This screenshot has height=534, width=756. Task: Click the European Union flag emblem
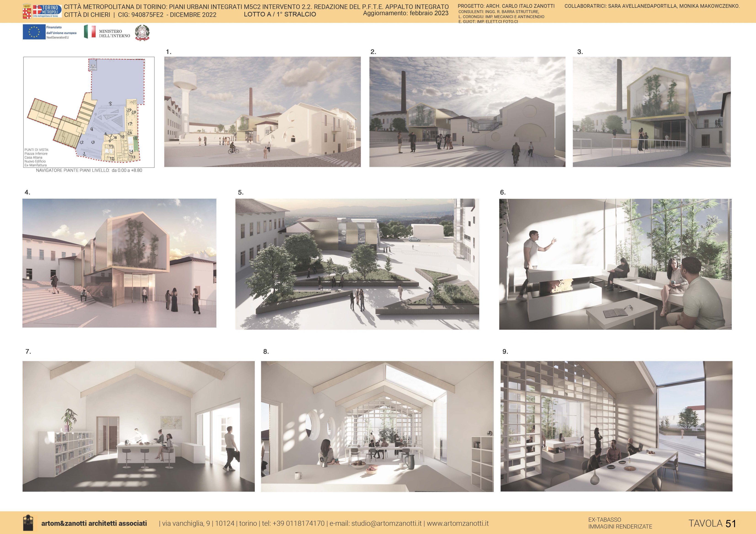(34, 32)
